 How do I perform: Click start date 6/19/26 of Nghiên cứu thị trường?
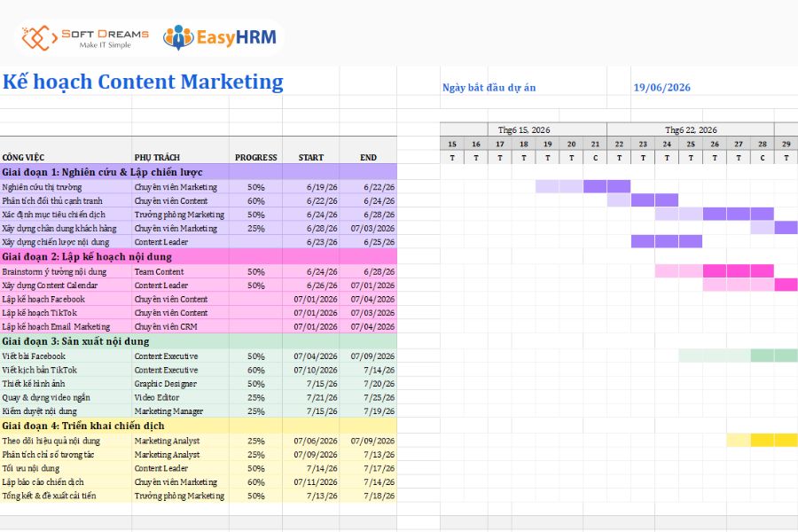point(311,187)
